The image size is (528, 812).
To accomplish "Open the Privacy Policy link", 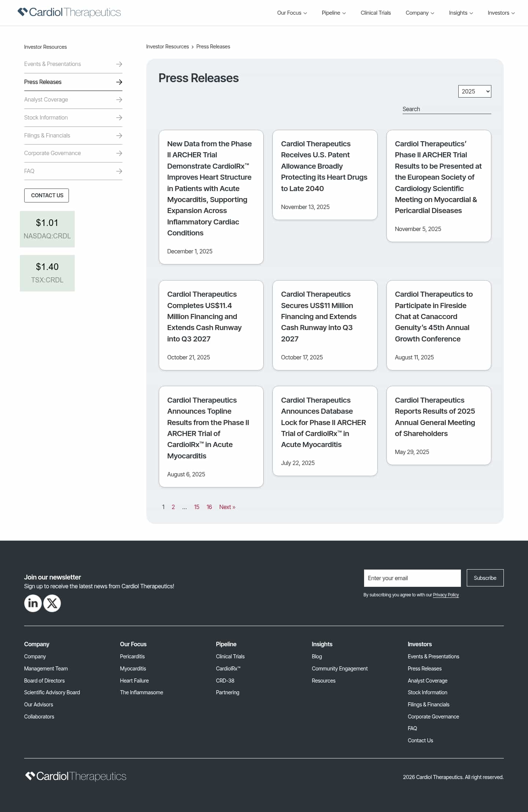I will pyautogui.click(x=446, y=595).
